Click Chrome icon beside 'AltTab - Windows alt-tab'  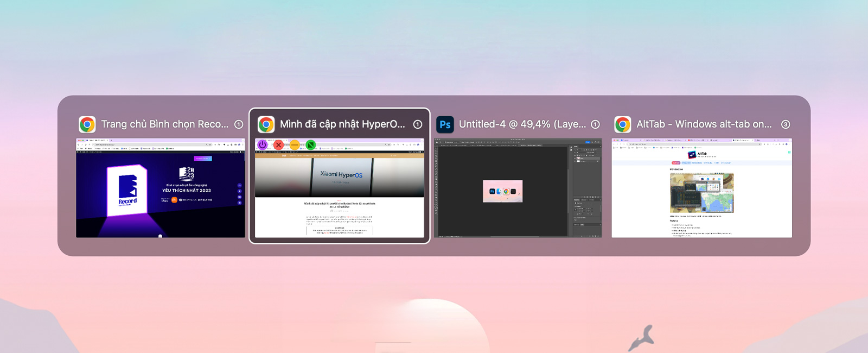(623, 124)
